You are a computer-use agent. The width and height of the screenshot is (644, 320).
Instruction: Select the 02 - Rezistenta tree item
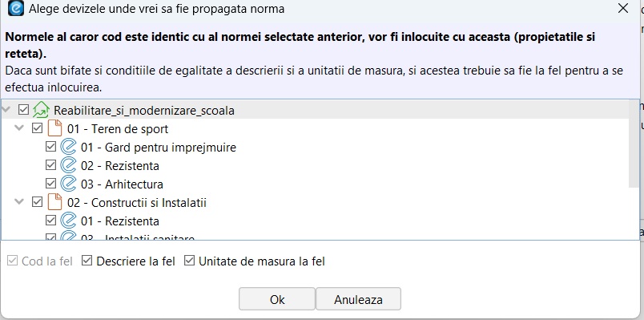click(120, 166)
